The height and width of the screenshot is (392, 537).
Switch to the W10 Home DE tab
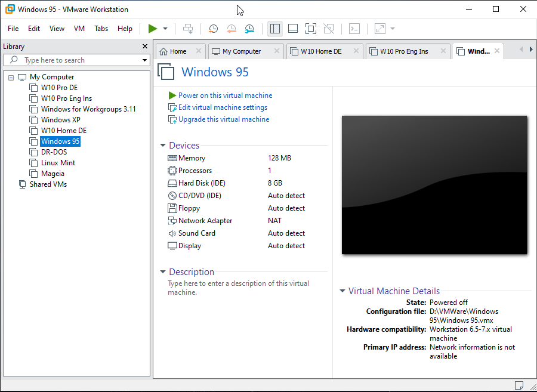(x=321, y=51)
